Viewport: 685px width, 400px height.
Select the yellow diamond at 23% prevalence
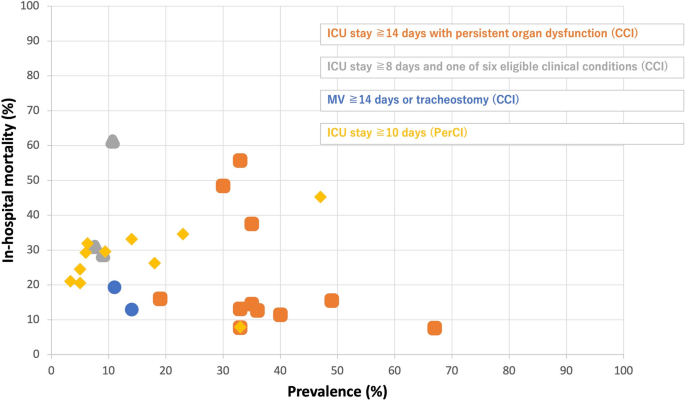click(183, 234)
